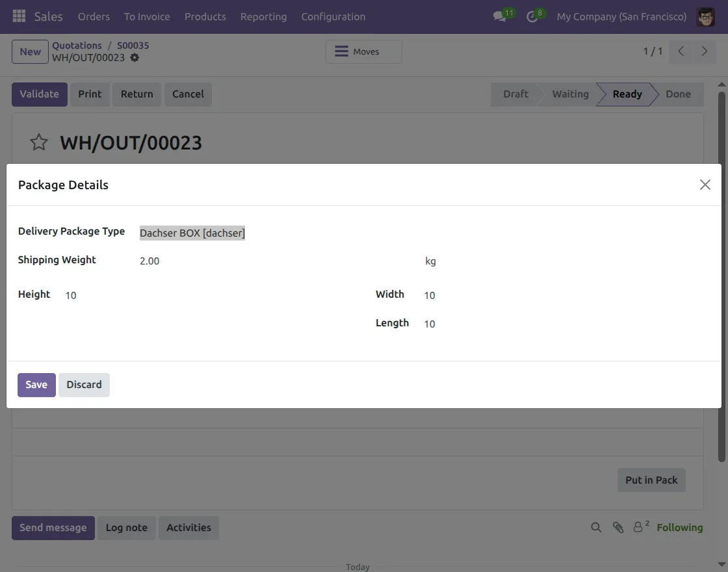Click the paperclip attachments icon

618,527
